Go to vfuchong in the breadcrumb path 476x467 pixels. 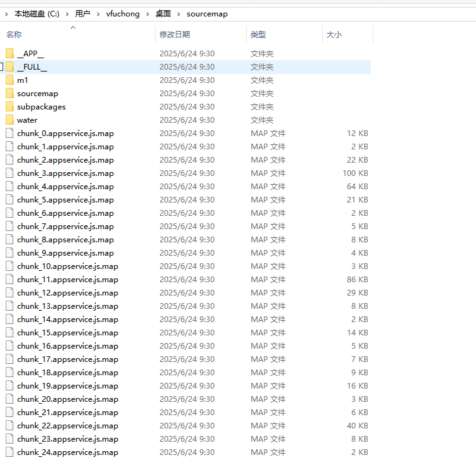point(123,14)
